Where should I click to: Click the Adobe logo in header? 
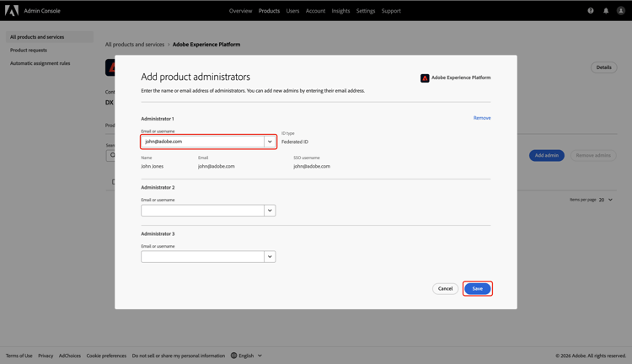tap(12, 11)
